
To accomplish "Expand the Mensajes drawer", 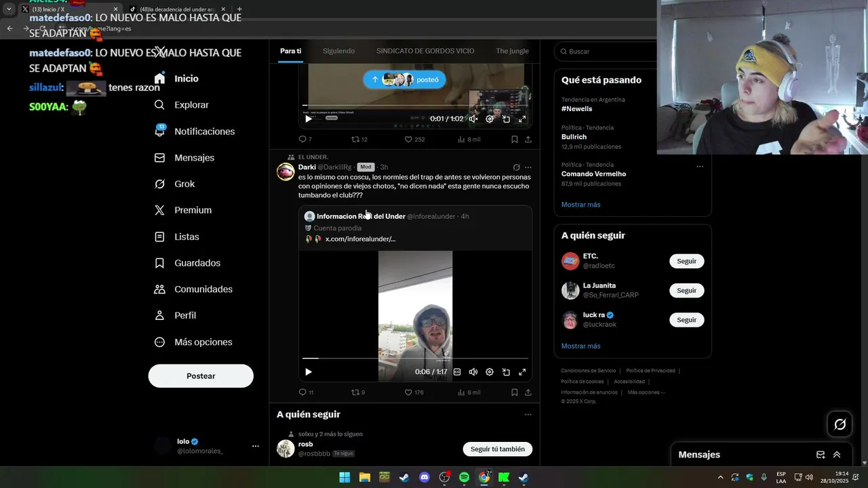I will [837, 455].
